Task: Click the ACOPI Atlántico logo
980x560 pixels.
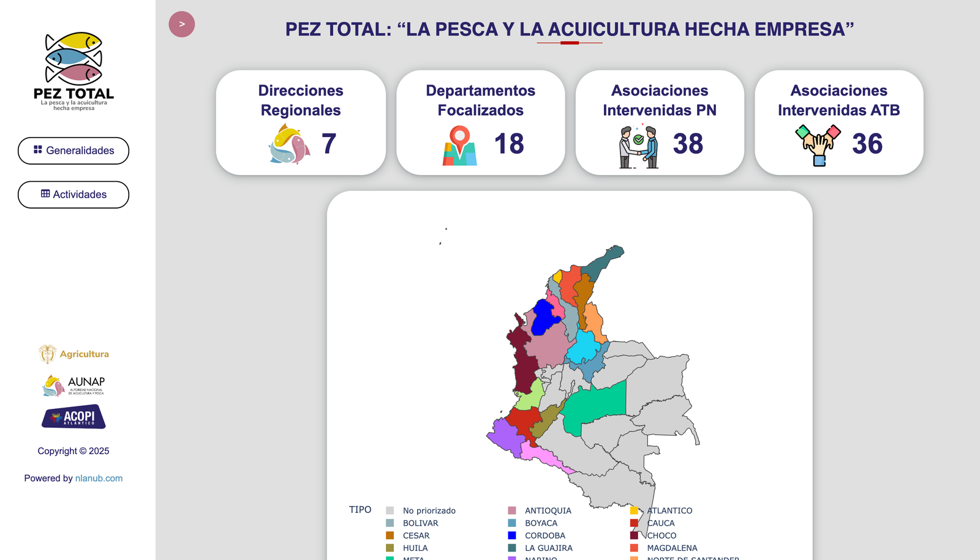Action: coord(73,417)
